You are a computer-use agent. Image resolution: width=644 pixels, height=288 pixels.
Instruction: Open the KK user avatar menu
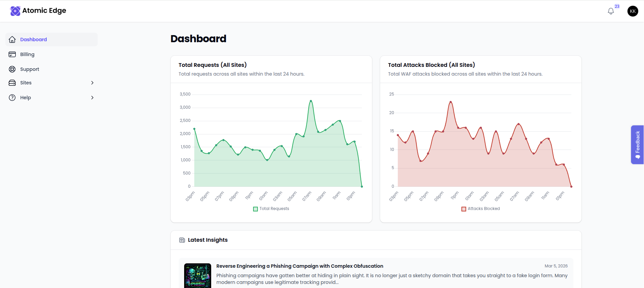[633, 11]
